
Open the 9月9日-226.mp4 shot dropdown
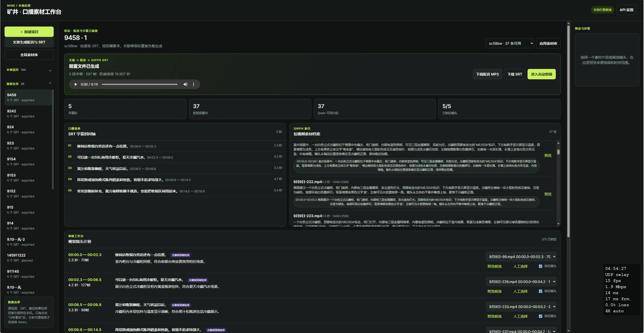click(x=521, y=282)
